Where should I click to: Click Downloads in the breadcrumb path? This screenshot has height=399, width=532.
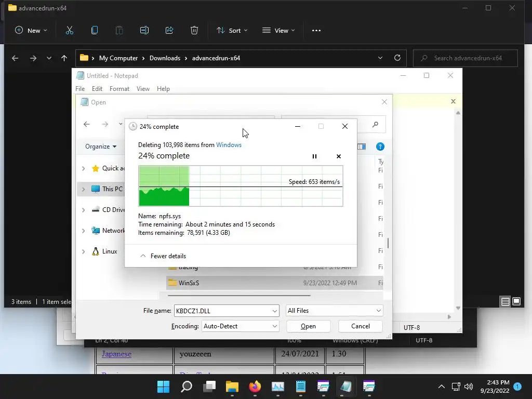[165, 58]
